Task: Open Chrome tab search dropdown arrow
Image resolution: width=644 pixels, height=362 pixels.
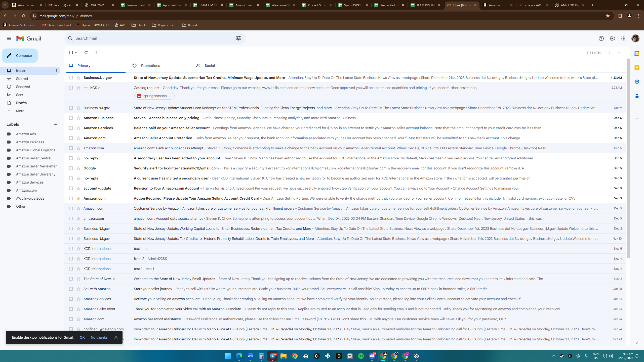Action: (x=5, y=5)
